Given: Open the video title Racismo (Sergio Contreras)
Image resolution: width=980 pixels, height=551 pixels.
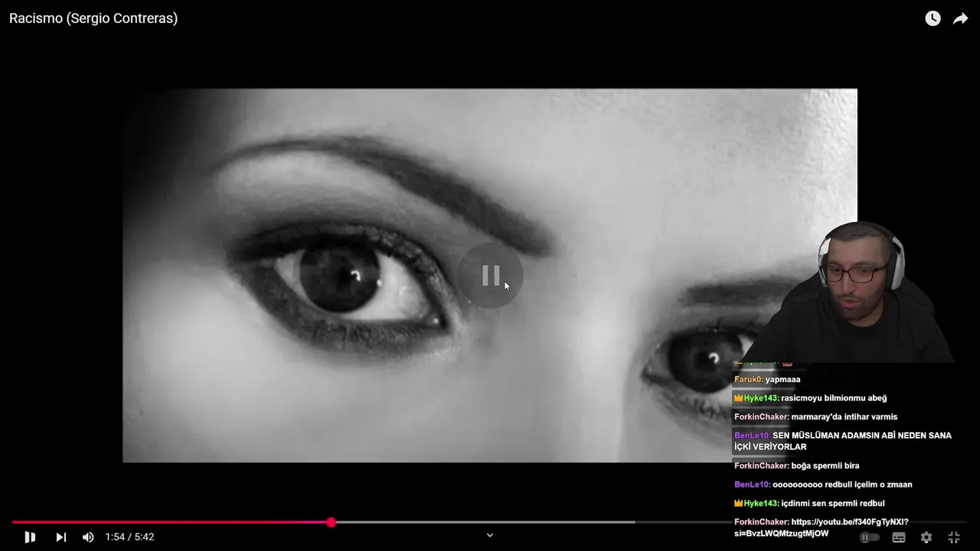Looking at the screenshot, I should (x=93, y=18).
